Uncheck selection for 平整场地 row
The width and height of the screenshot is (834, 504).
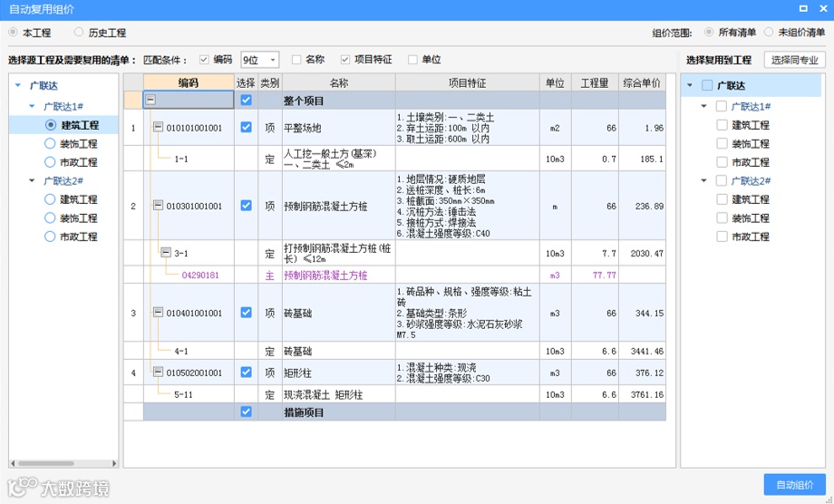click(247, 127)
